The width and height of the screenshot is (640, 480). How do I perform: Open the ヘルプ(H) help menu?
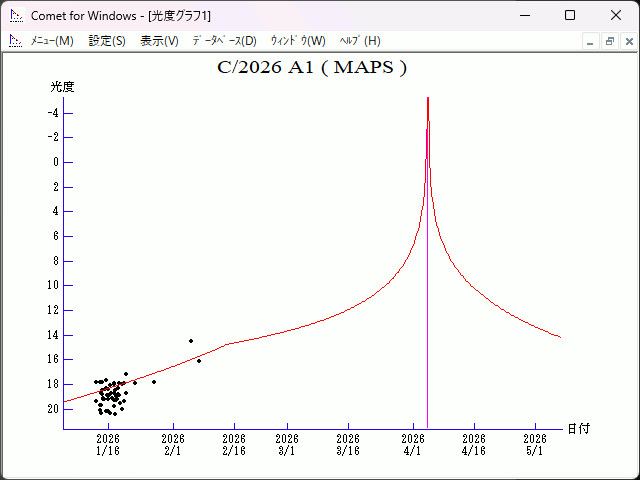tap(360, 41)
